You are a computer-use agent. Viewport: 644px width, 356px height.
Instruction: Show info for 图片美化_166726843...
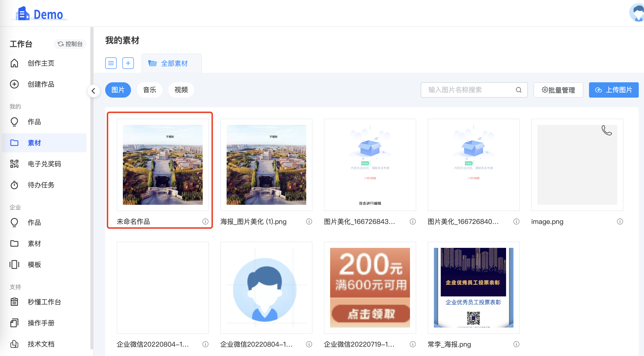[413, 221]
